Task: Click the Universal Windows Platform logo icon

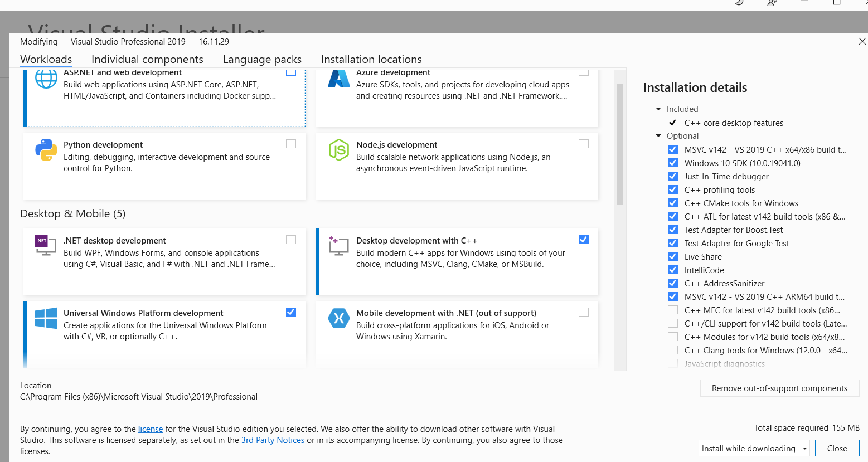Action: tap(46, 318)
